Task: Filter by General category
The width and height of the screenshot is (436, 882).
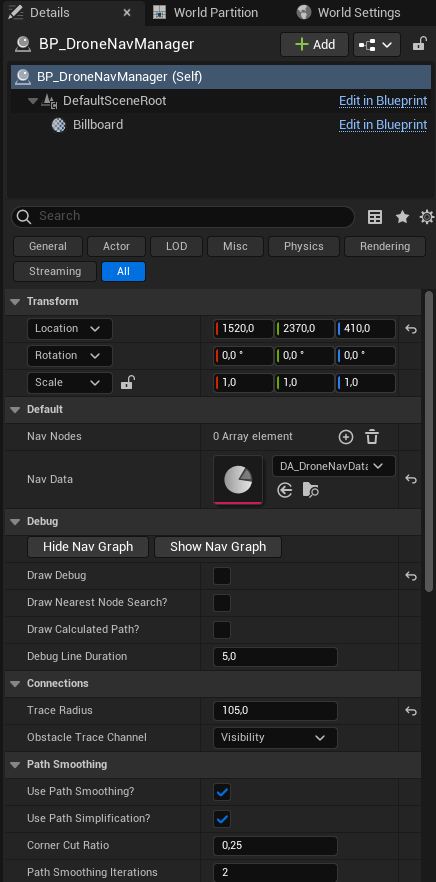Action: pyautogui.click(x=48, y=246)
